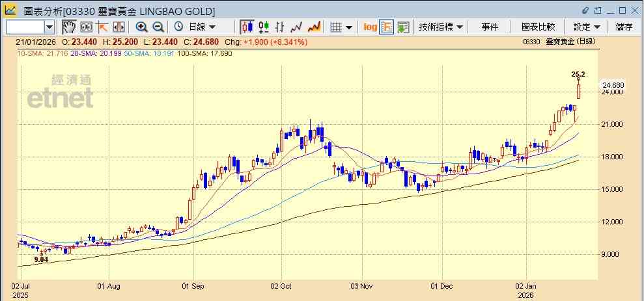
Task: Open the stock code combo box arrow
Action: 49,27
